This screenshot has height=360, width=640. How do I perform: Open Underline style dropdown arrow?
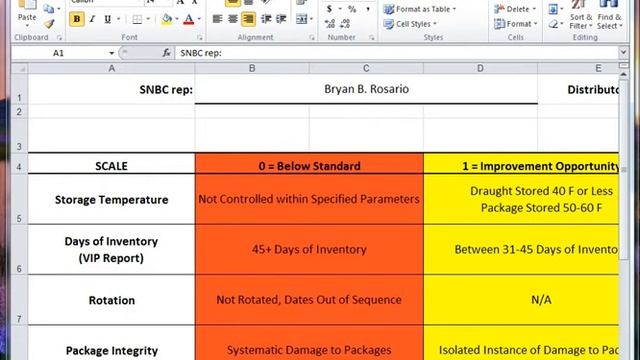118,19
